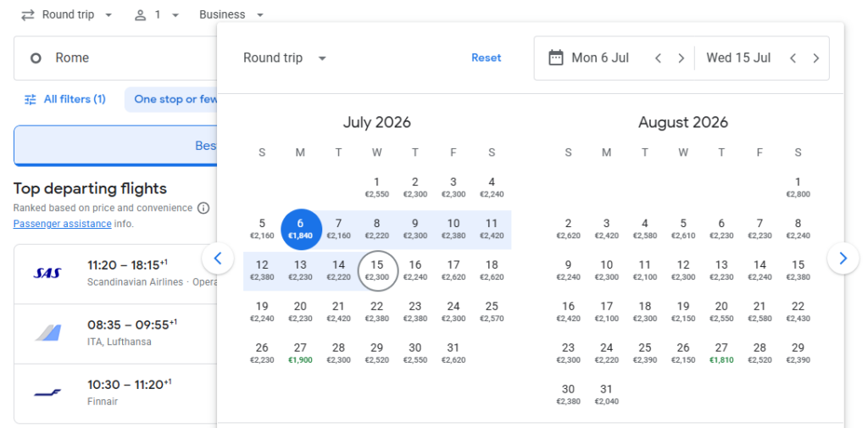Viewport: 868px width, 428px height.
Task: Select August 24 priced €2,220
Action: 607,353
